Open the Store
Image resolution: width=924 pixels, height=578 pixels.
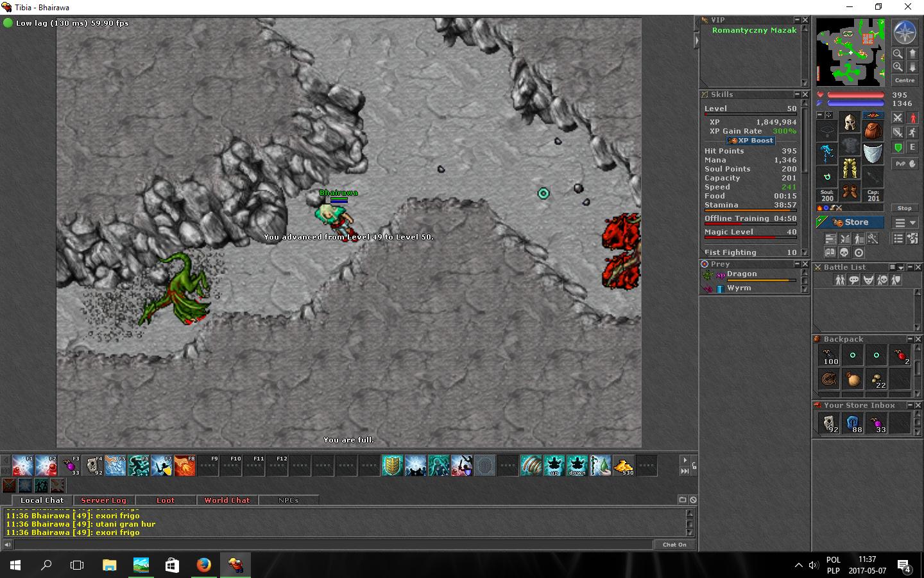click(x=850, y=222)
